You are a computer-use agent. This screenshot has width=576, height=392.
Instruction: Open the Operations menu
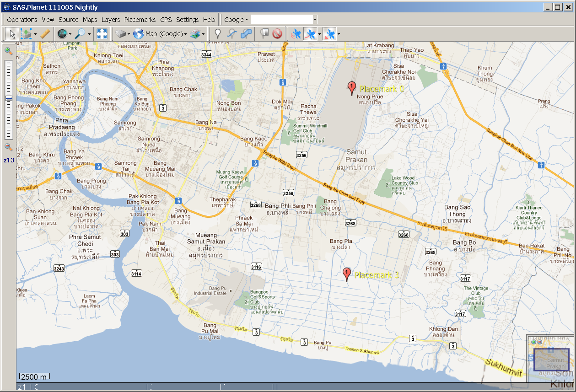pyautogui.click(x=22, y=20)
